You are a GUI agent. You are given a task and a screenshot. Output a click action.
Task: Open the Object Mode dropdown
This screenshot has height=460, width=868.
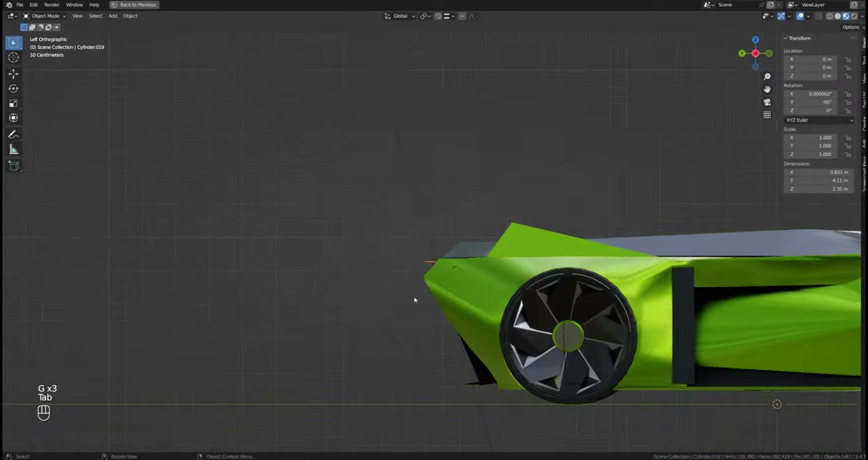45,16
